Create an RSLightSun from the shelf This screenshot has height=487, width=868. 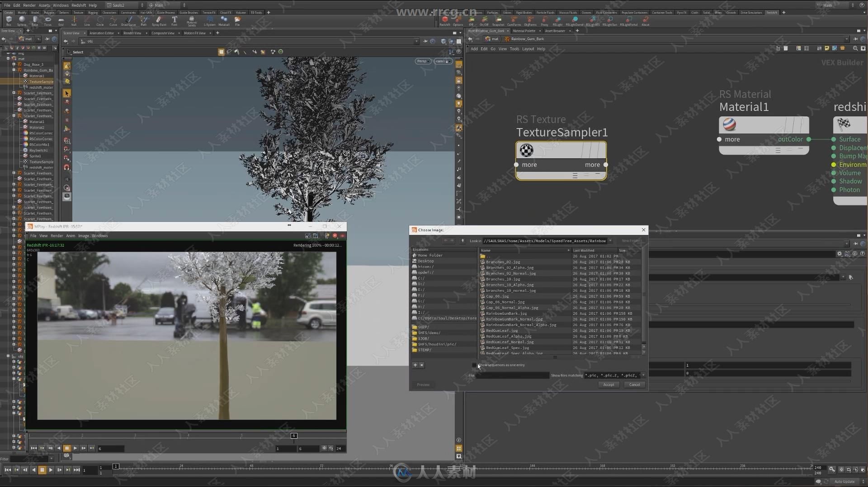610,21
